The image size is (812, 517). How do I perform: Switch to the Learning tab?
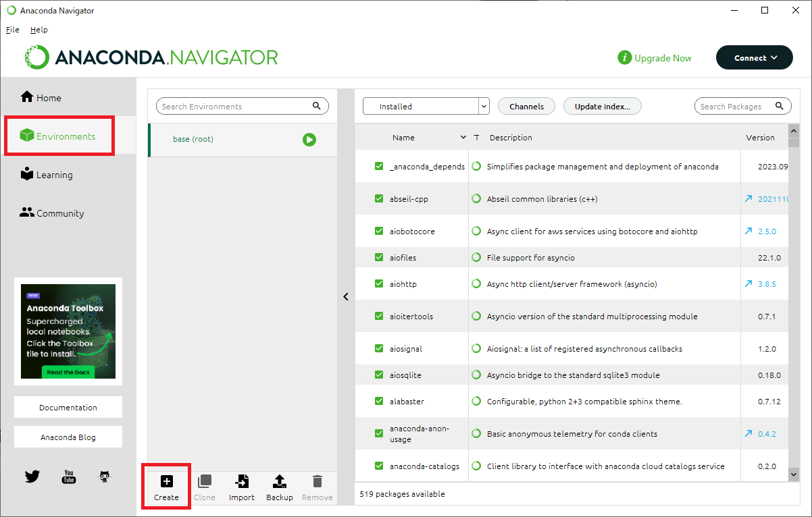[x=54, y=175]
